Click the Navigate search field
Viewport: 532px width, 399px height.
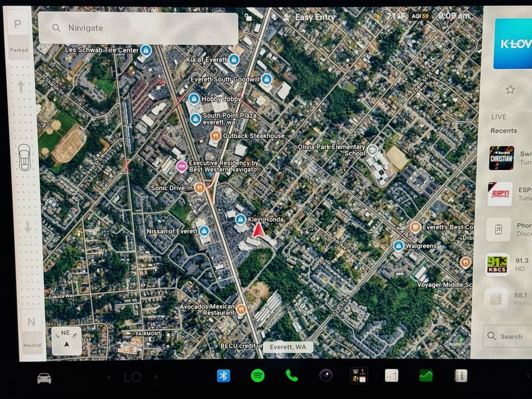click(x=138, y=28)
